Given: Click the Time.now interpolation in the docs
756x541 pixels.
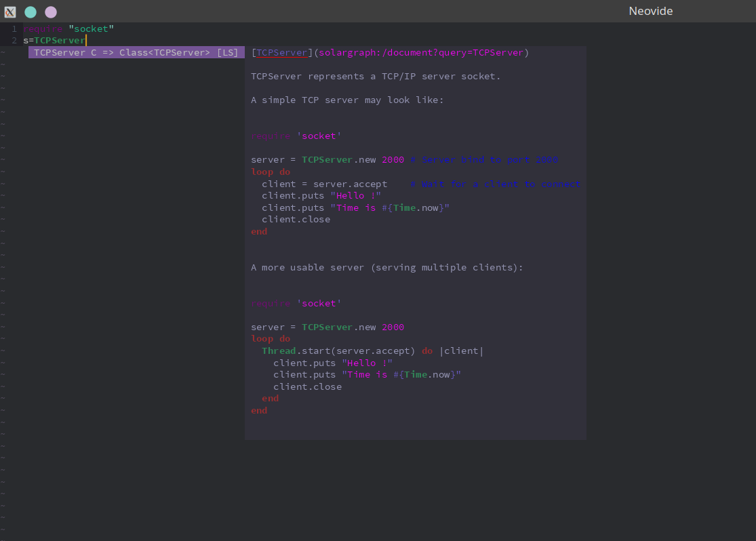Looking at the screenshot, I should pyautogui.click(x=412, y=207).
